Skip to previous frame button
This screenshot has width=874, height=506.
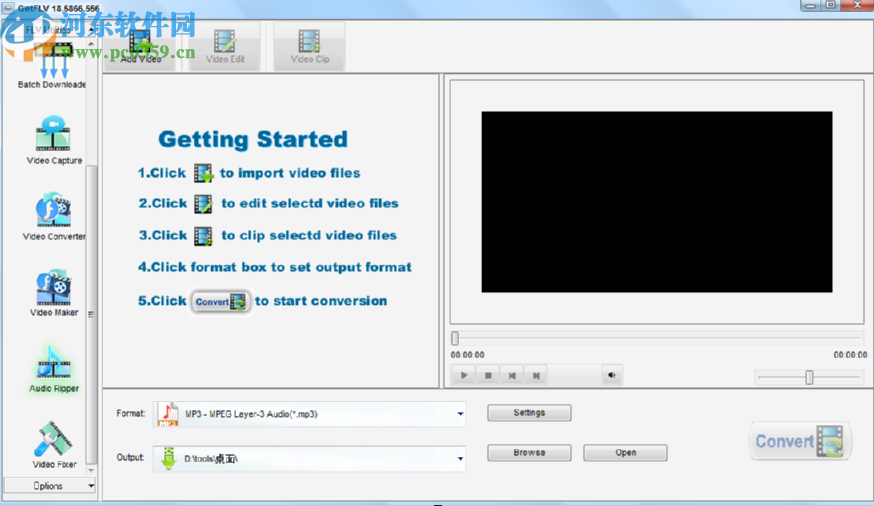tap(512, 376)
